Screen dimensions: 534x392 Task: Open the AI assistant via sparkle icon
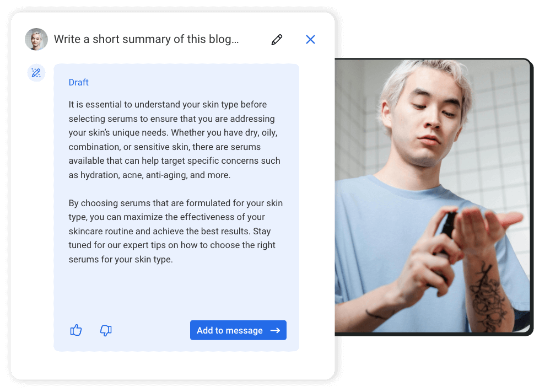(36, 72)
